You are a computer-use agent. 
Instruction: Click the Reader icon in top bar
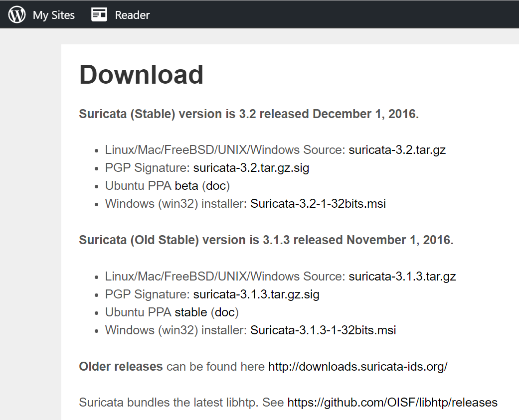point(99,15)
